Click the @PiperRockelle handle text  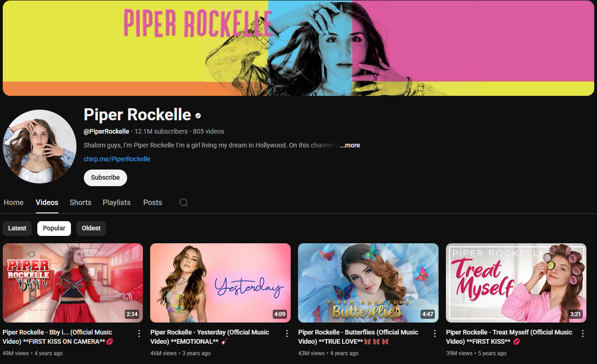[x=106, y=131]
